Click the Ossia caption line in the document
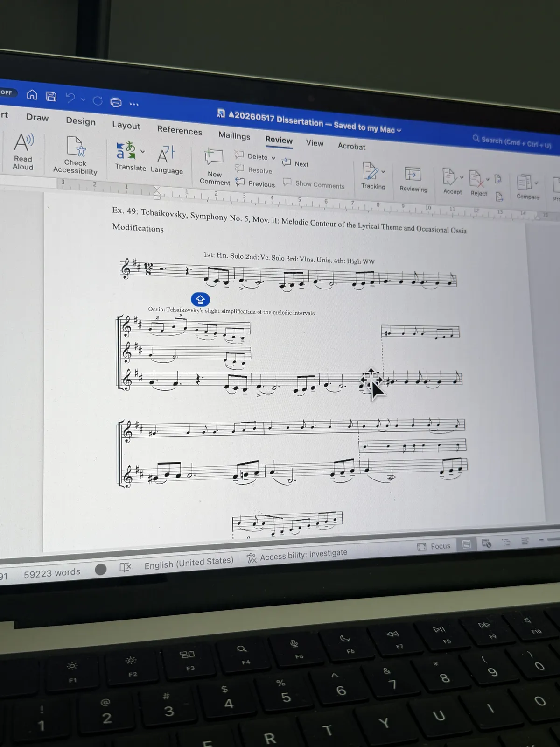The image size is (560, 747). (232, 311)
